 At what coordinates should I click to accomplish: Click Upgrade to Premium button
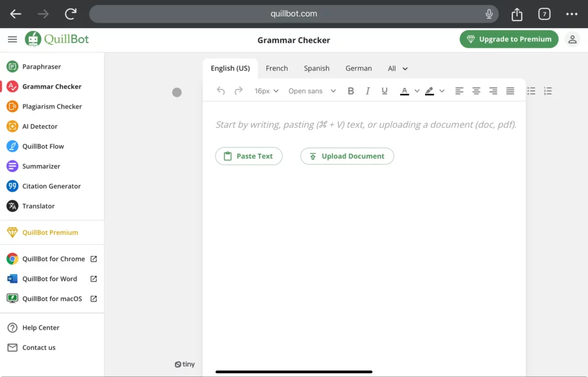[509, 39]
